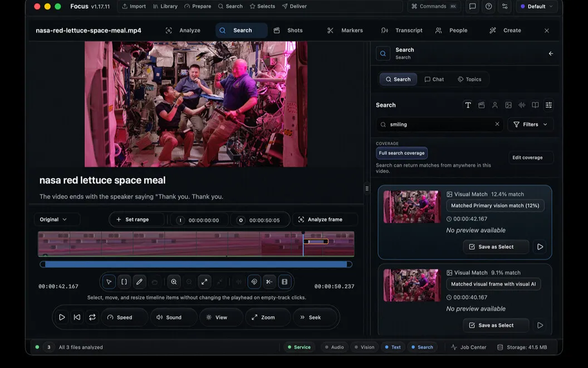The width and height of the screenshot is (588, 368).
Task: Filter search by people person icon
Action: [x=495, y=105]
